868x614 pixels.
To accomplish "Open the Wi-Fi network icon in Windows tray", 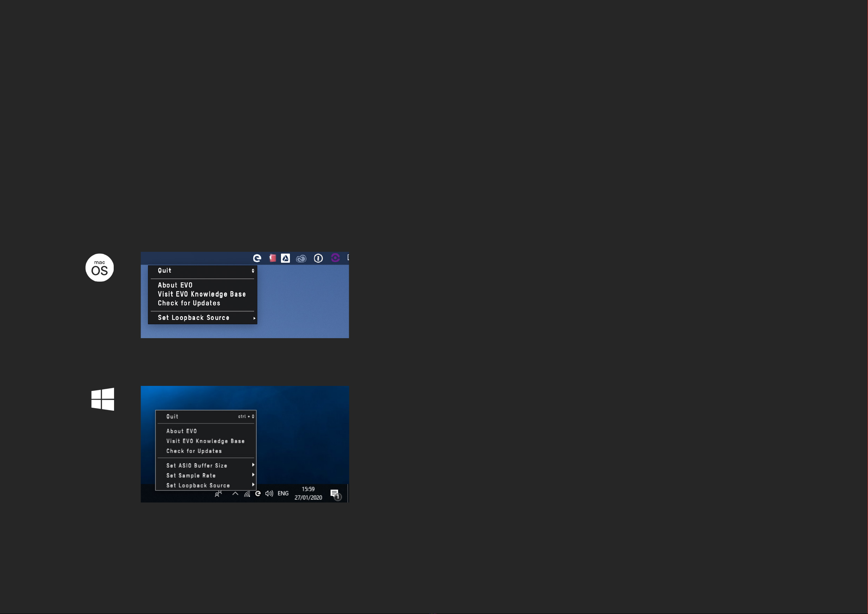I will [x=247, y=494].
